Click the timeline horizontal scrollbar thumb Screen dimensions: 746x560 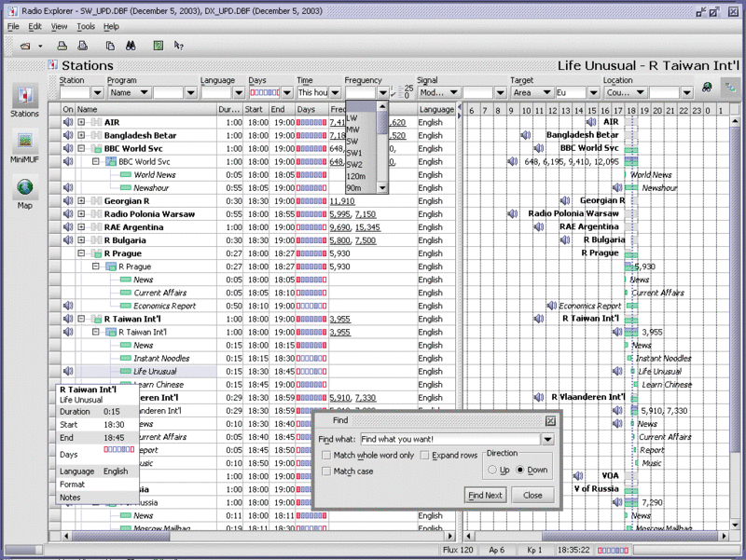[x=629, y=536]
